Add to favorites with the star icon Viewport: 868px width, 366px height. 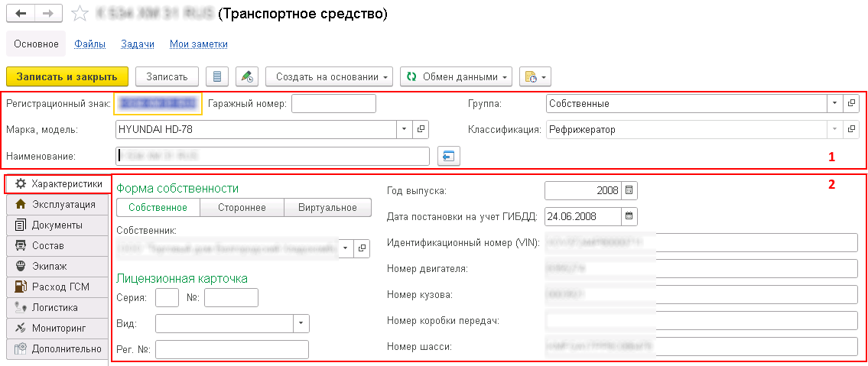pos(81,14)
